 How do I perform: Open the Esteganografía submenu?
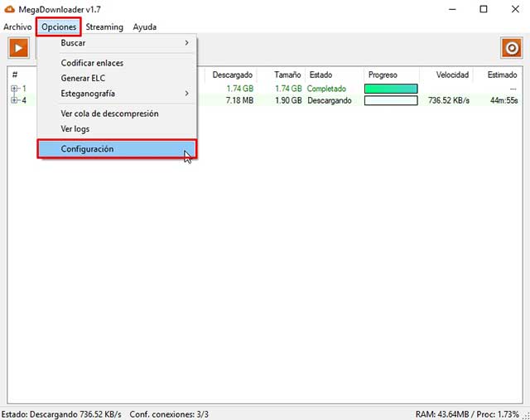point(117,94)
